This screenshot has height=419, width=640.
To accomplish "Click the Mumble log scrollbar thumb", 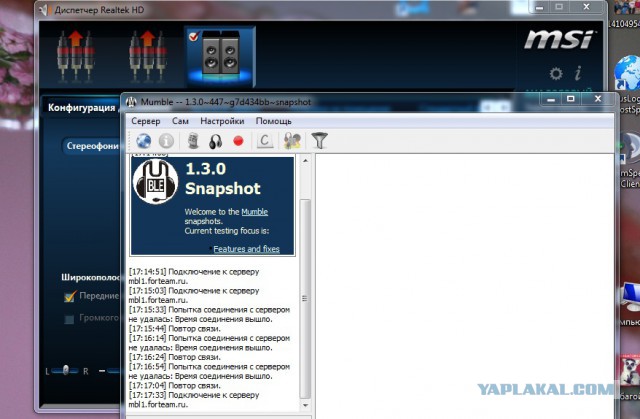I will click(x=304, y=299).
